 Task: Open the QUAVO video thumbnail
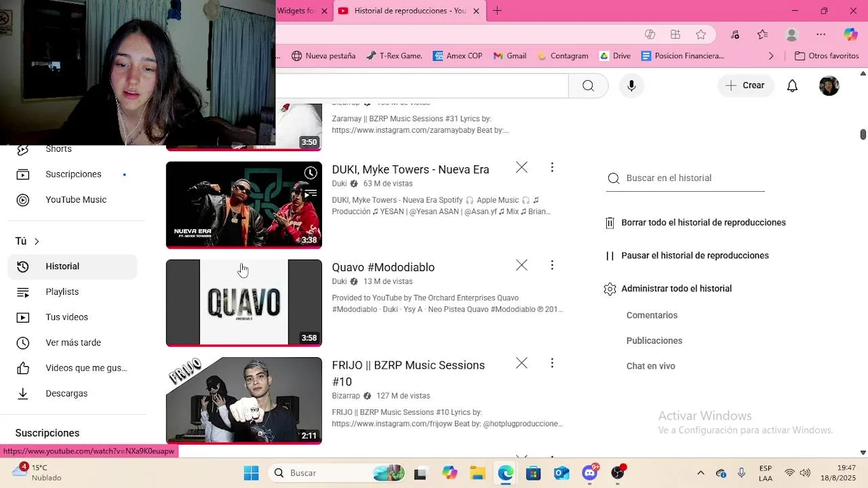[x=244, y=303]
